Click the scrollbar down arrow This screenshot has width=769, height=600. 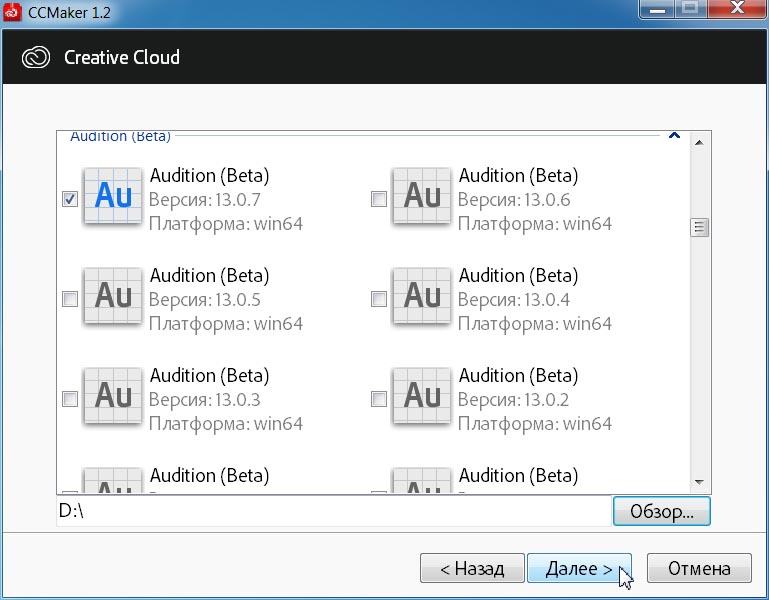pos(699,482)
